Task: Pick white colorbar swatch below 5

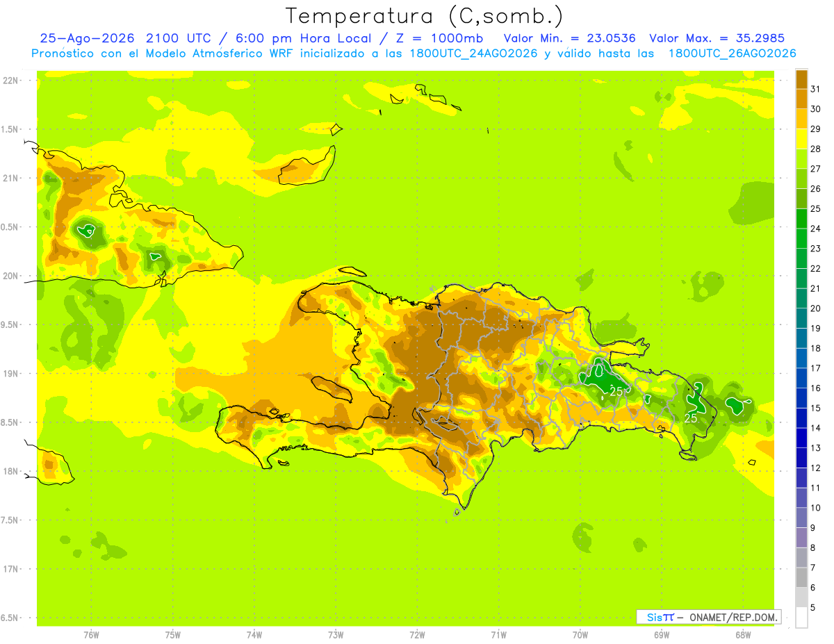Action: point(801,618)
